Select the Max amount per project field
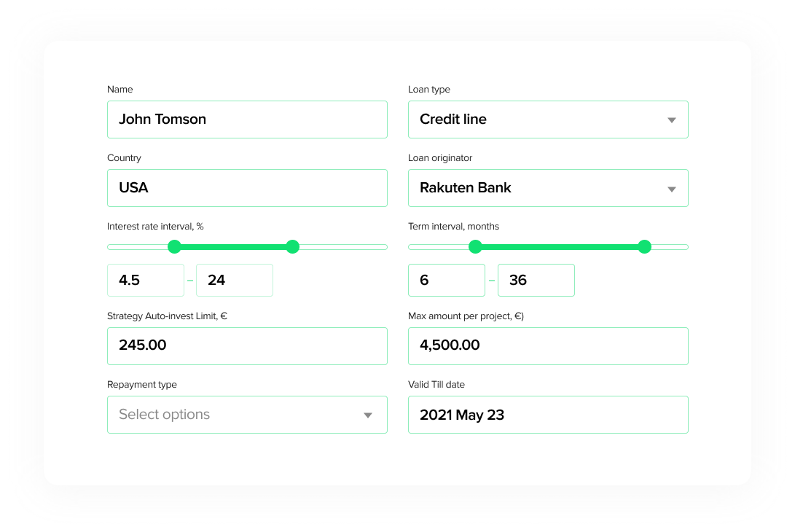 click(548, 345)
